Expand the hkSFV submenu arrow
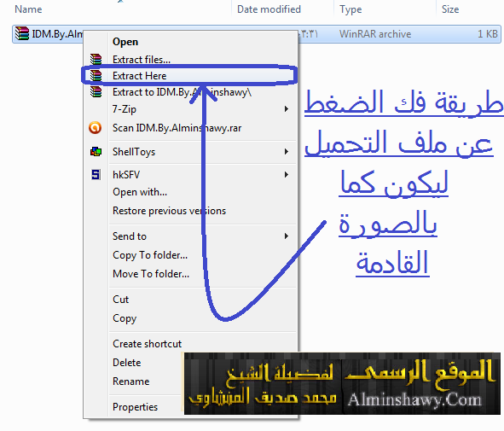The height and width of the screenshot is (431, 504). tap(286, 175)
